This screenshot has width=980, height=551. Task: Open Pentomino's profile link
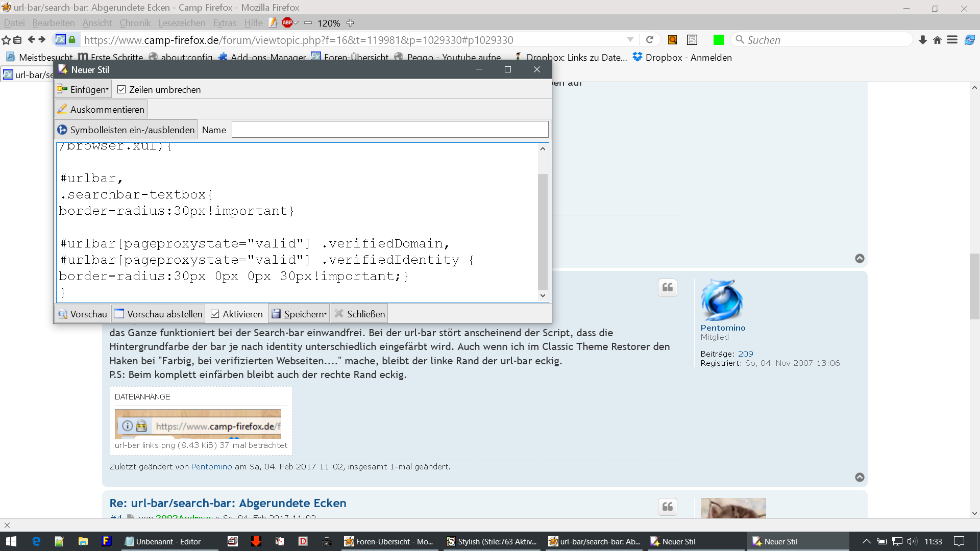723,328
